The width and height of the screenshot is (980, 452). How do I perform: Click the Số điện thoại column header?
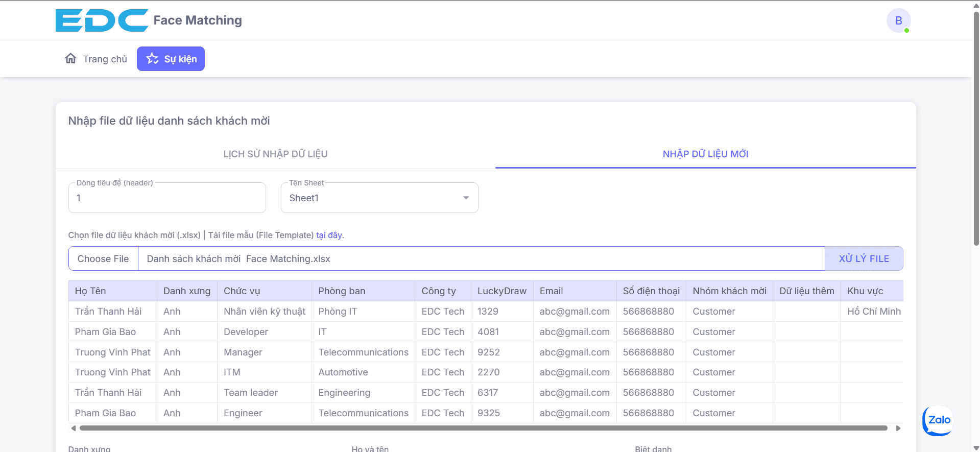(651, 291)
